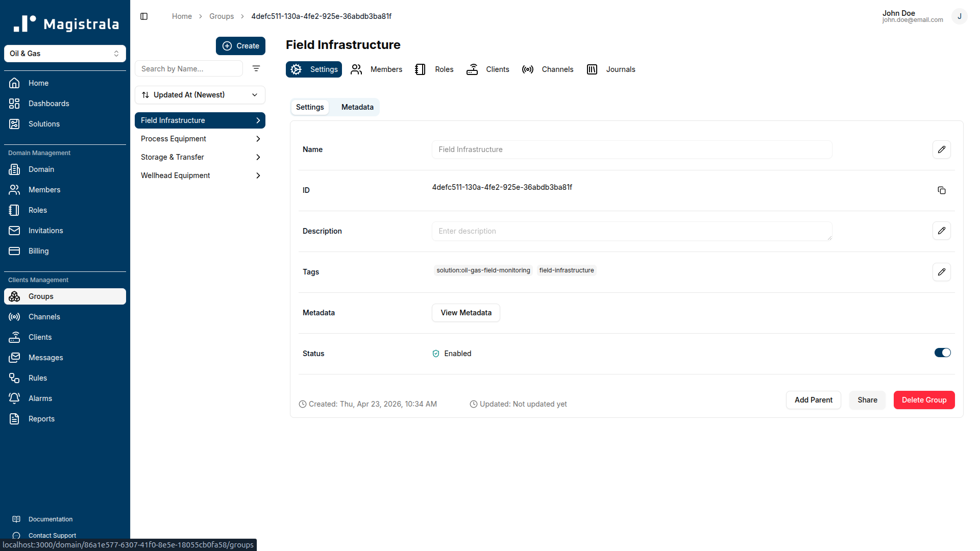
Task: Open Alarms in the left sidebar
Action: 40,398
